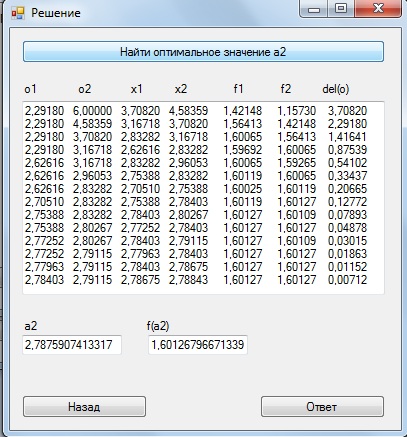The width and height of the screenshot is (407, 437).
Task: Click the 'Назад' button
Action: point(84,407)
